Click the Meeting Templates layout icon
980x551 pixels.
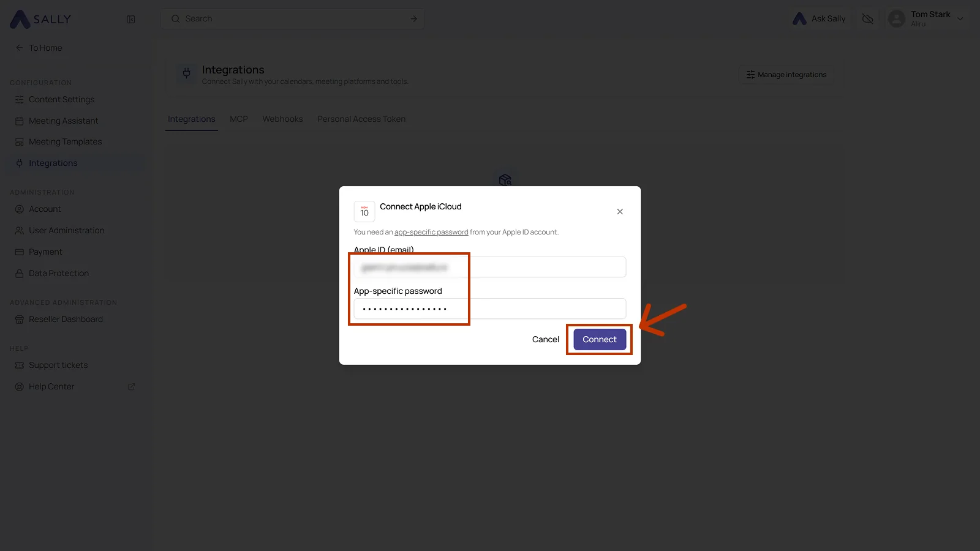pos(20,141)
